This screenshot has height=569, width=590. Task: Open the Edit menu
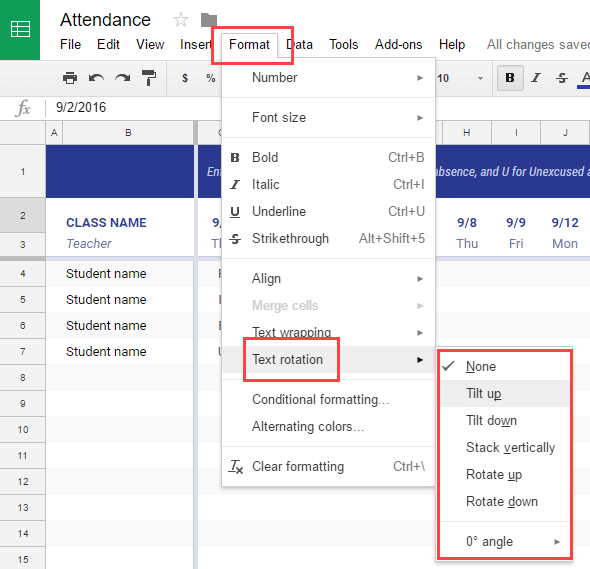click(x=108, y=44)
